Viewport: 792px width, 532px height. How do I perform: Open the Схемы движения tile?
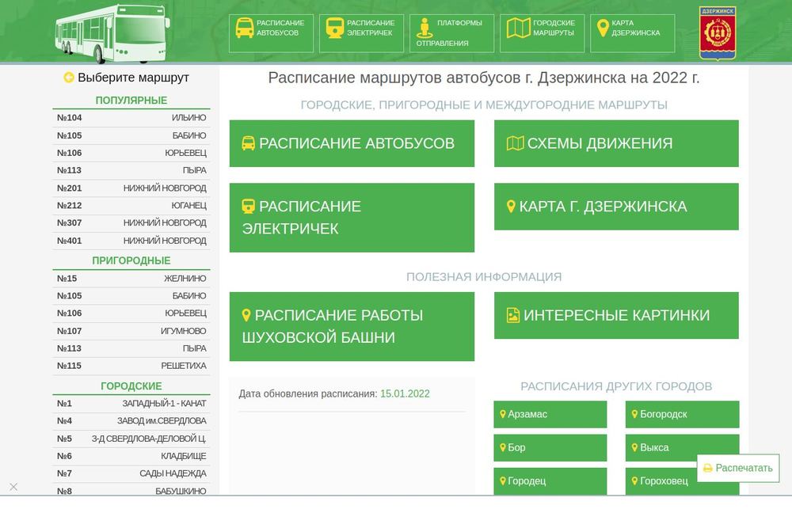click(616, 143)
